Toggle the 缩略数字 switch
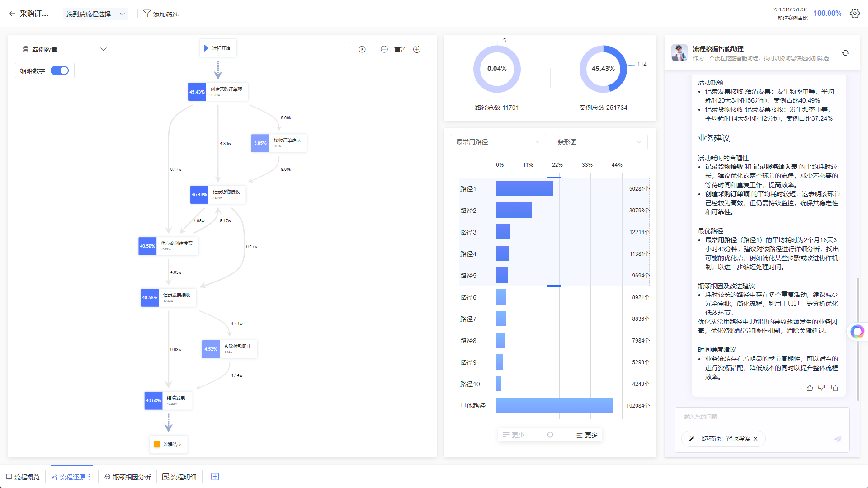Image resolution: width=868 pixels, height=488 pixels. (60, 70)
